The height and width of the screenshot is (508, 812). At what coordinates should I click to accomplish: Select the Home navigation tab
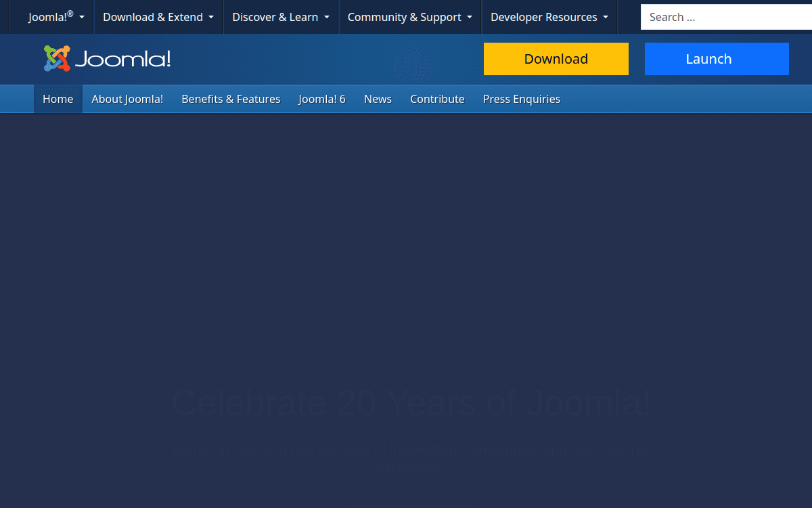tap(58, 98)
